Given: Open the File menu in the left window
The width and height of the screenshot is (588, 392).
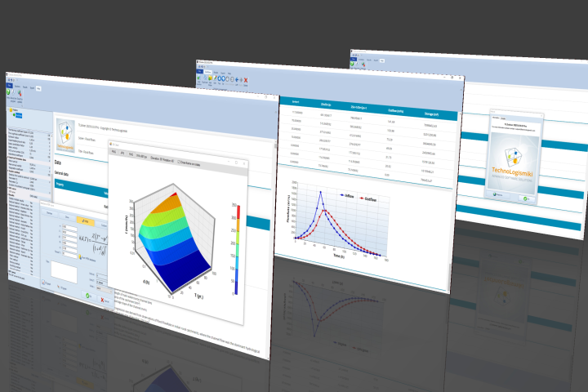Looking at the screenshot, I should pyautogui.click(x=10, y=84).
